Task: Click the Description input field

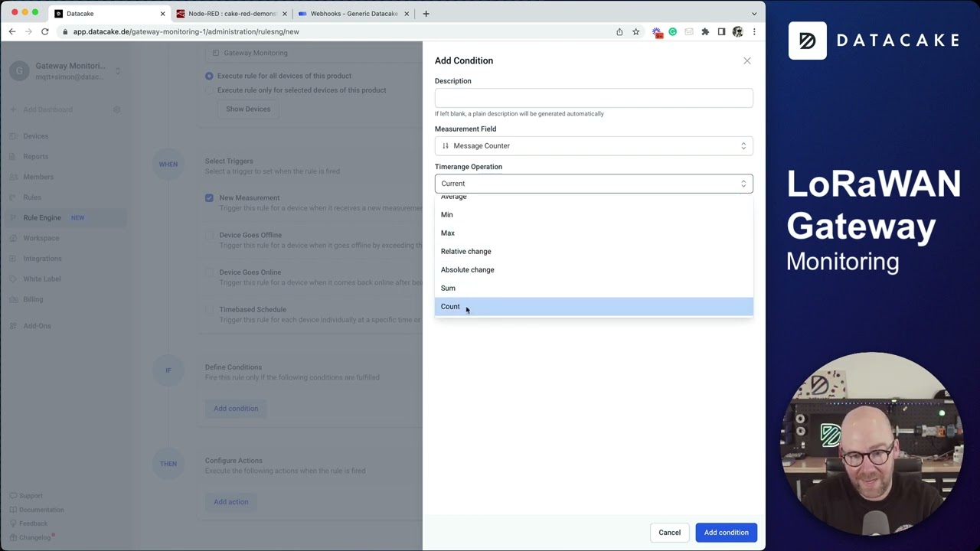Action: click(593, 98)
